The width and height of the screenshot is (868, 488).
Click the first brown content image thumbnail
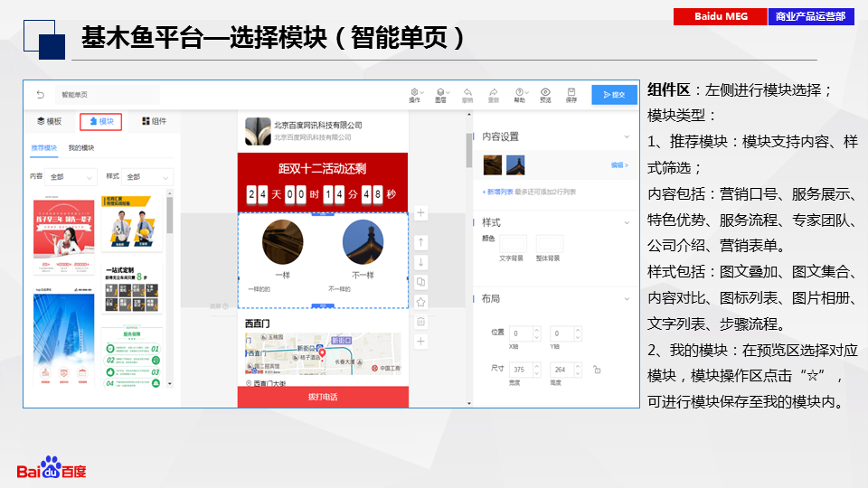493,164
